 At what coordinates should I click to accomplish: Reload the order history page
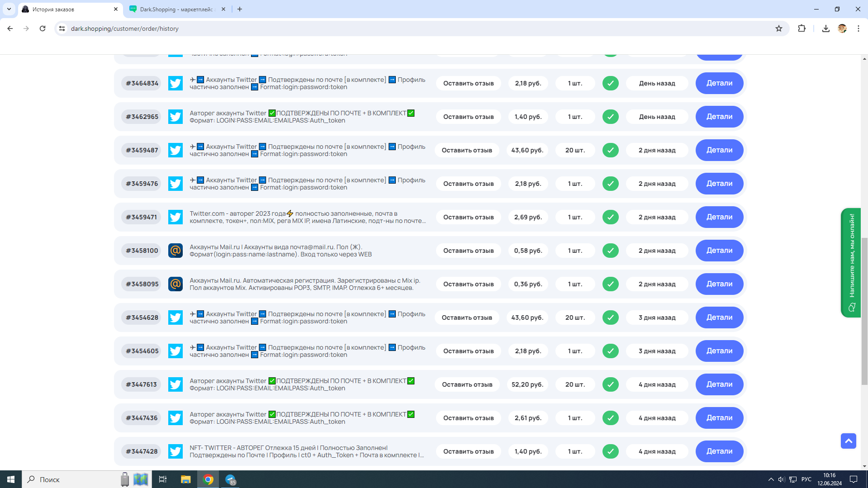point(43,28)
